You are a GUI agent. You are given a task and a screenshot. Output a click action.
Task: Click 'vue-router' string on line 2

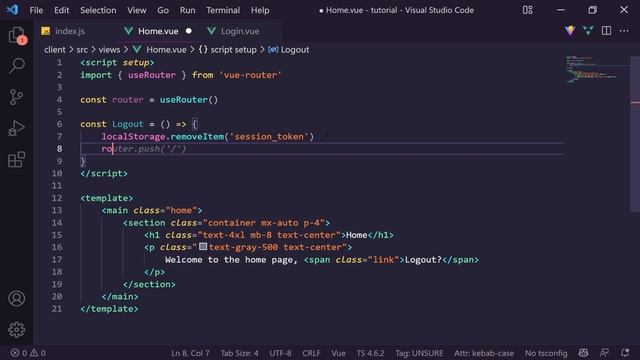click(x=250, y=75)
